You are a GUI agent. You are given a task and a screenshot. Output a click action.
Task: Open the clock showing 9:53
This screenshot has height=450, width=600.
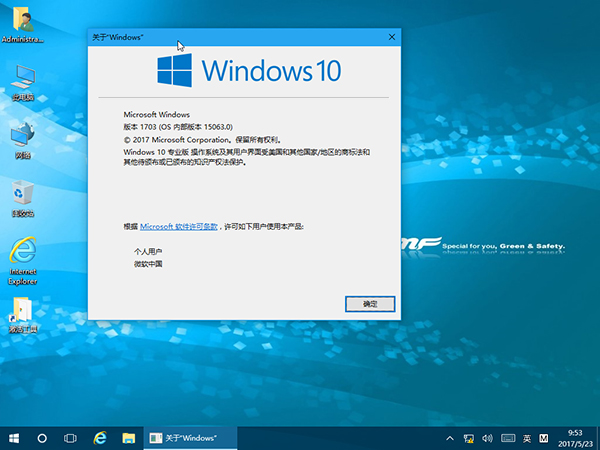(575, 439)
